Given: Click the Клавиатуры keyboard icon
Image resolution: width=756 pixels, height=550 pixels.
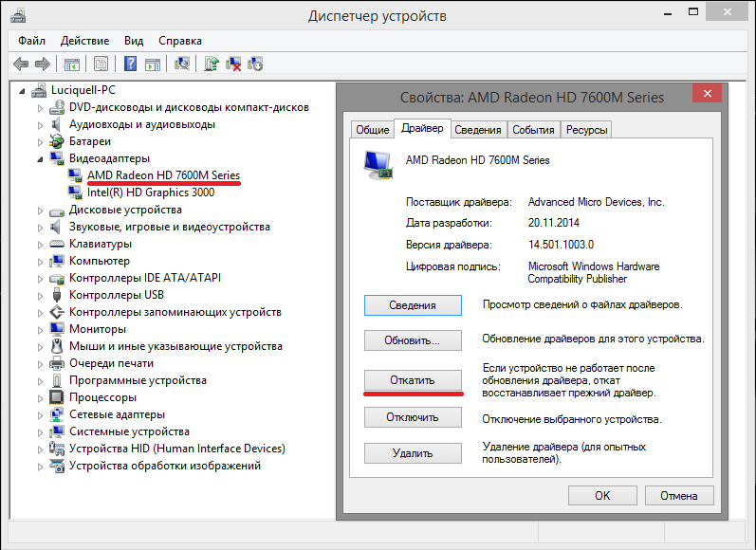Looking at the screenshot, I should pos(57,244).
